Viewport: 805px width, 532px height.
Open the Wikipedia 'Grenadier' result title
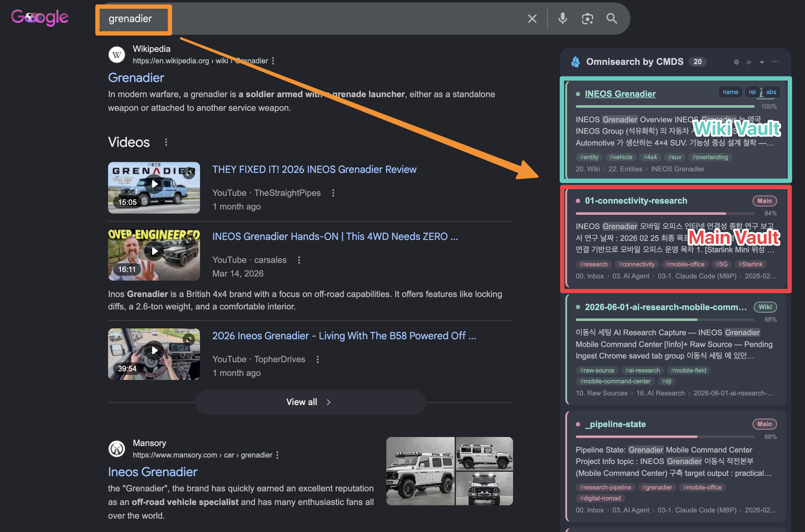(x=136, y=78)
